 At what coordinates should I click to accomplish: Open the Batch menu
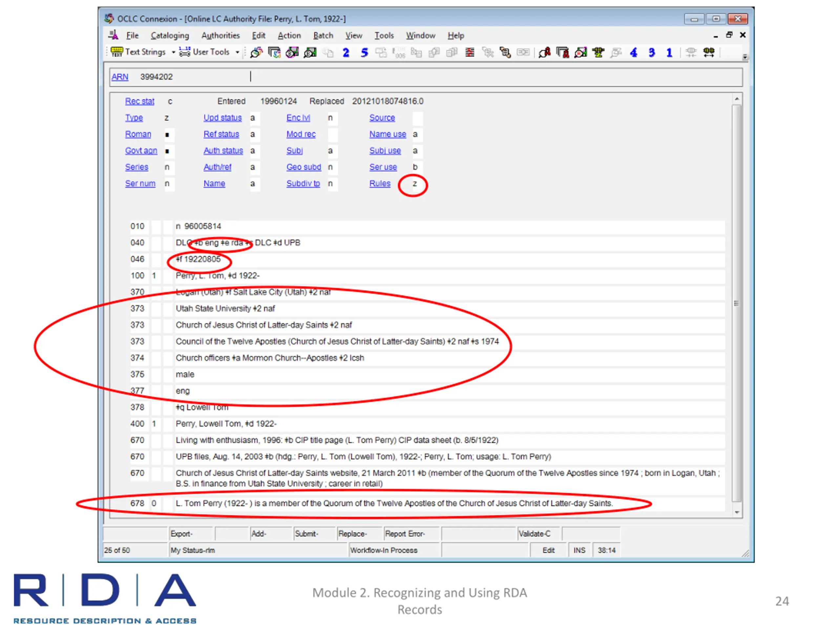323,36
